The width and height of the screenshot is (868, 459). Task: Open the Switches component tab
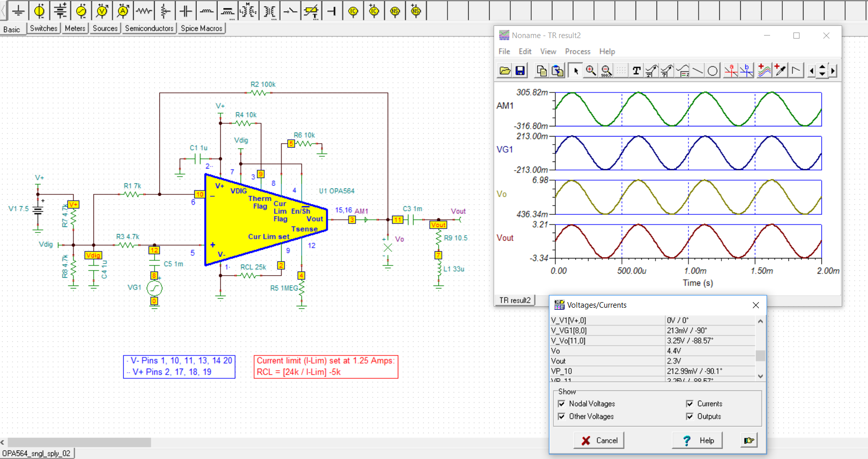pos(44,28)
